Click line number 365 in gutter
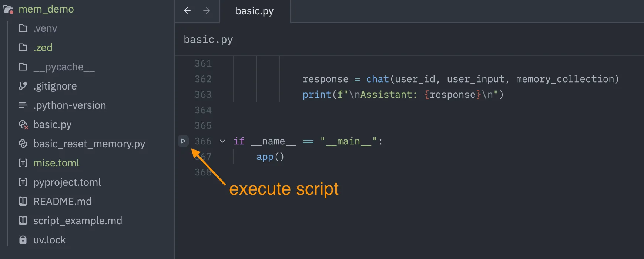644x259 pixels. click(x=203, y=126)
